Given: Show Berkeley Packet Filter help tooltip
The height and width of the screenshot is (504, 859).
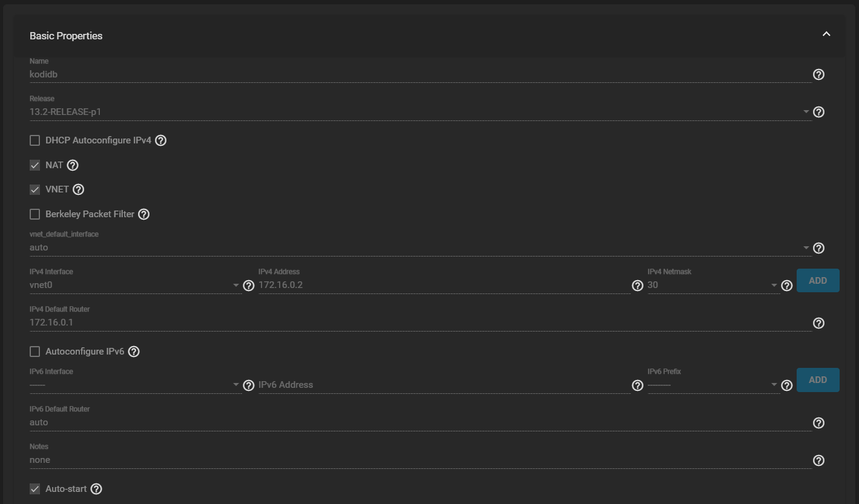Looking at the screenshot, I should pos(144,214).
